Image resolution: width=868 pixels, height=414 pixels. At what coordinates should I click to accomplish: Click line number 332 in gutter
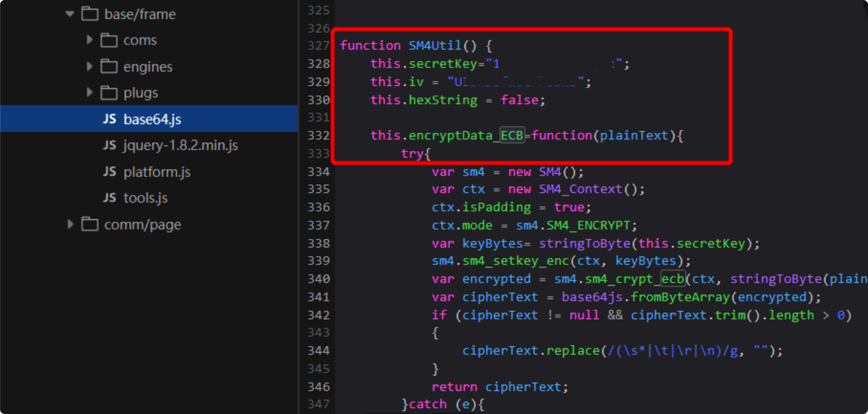click(318, 136)
